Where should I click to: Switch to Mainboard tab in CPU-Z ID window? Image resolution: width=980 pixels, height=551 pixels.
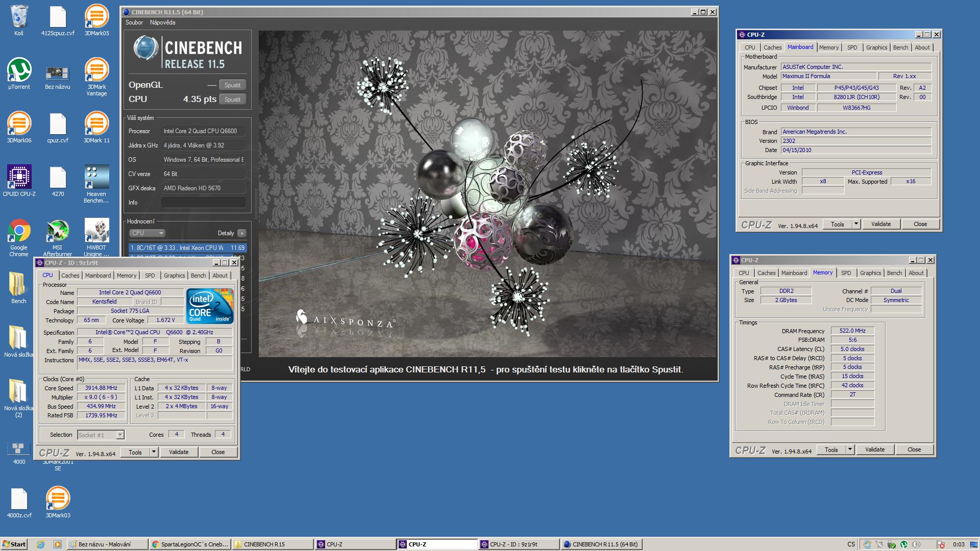point(98,275)
